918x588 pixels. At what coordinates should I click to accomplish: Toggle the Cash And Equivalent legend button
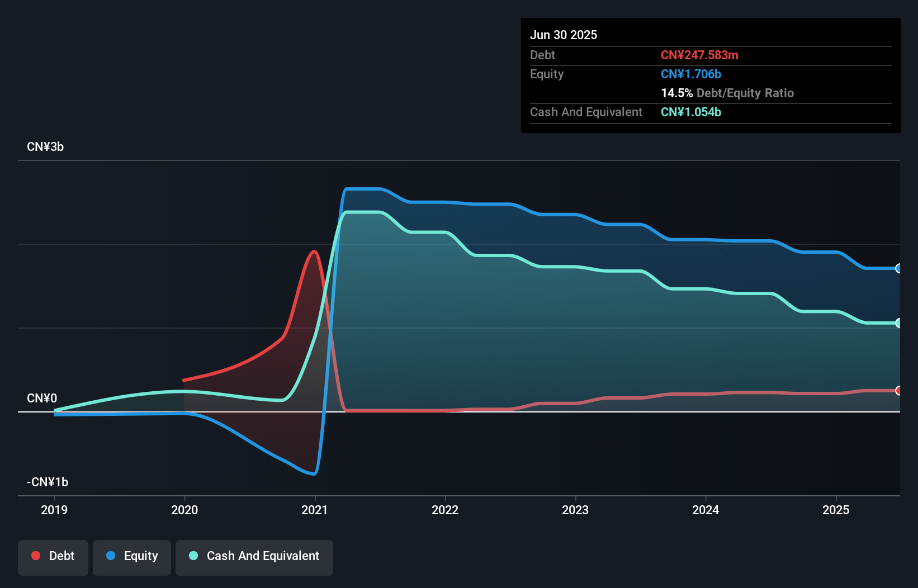[x=254, y=557]
